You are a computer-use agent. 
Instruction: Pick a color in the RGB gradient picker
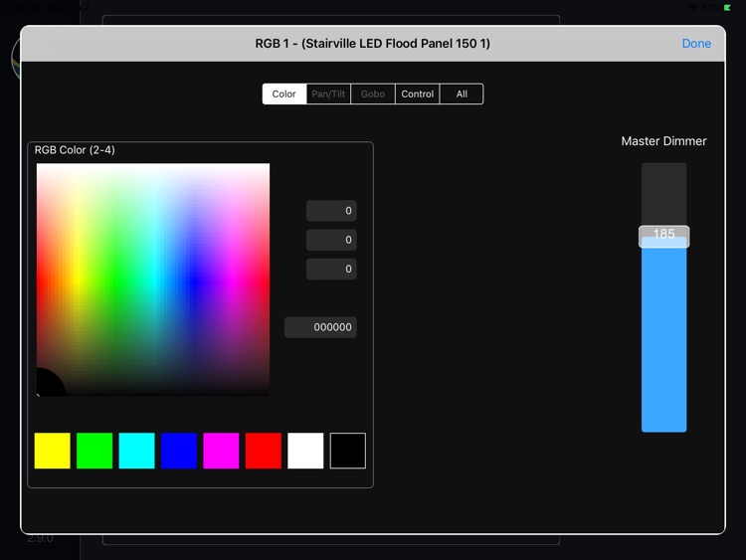tap(153, 280)
